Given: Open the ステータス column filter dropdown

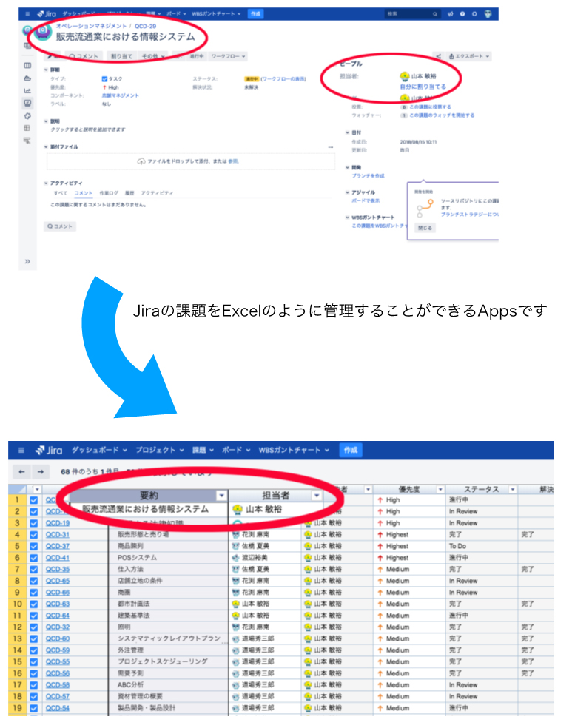Looking at the screenshot, I should click(x=513, y=489).
